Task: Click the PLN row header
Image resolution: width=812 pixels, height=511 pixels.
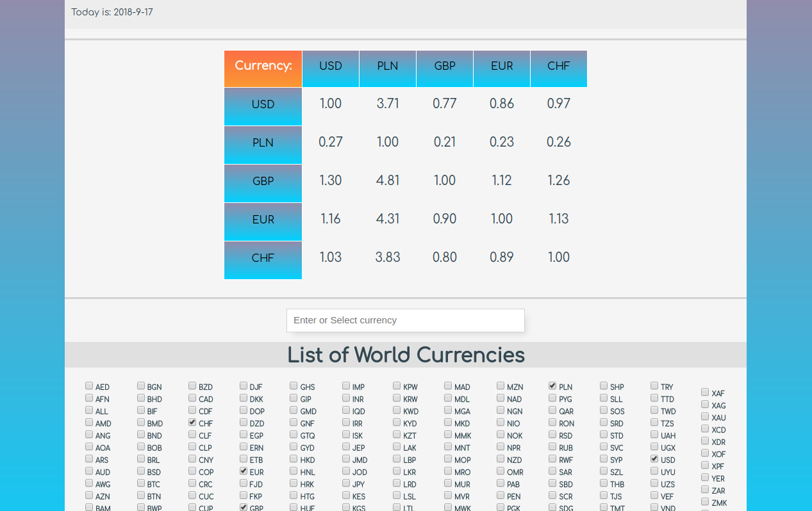Action: [x=263, y=145]
